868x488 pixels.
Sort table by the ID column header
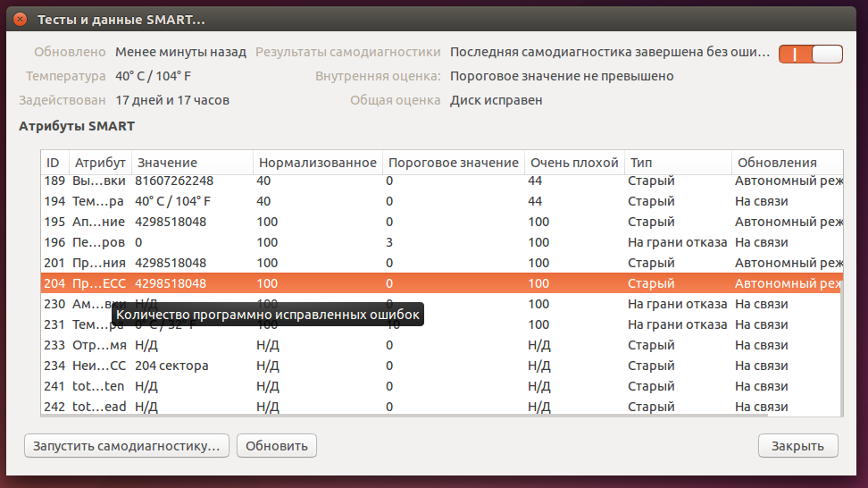coord(54,163)
